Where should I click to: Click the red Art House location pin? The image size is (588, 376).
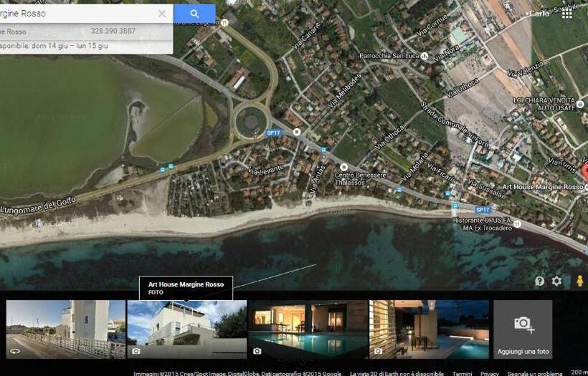click(x=584, y=172)
